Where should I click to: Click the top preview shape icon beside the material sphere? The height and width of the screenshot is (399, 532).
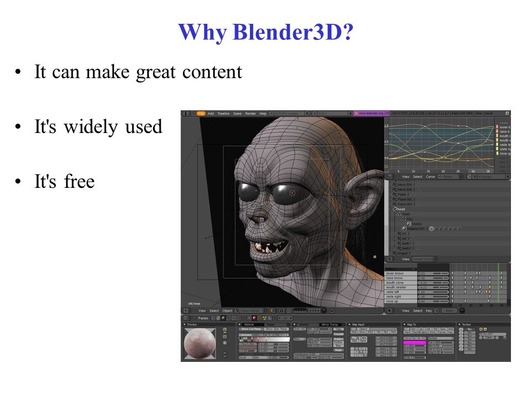click(224, 329)
